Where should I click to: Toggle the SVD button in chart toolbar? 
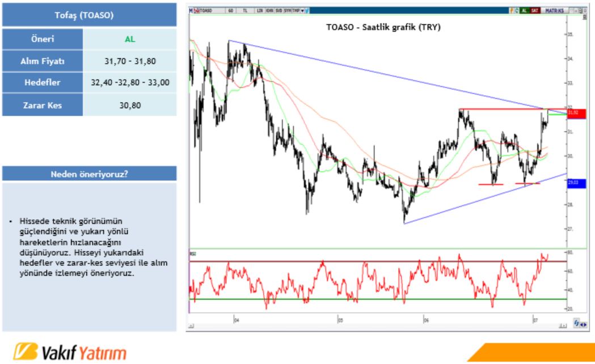[279, 11]
